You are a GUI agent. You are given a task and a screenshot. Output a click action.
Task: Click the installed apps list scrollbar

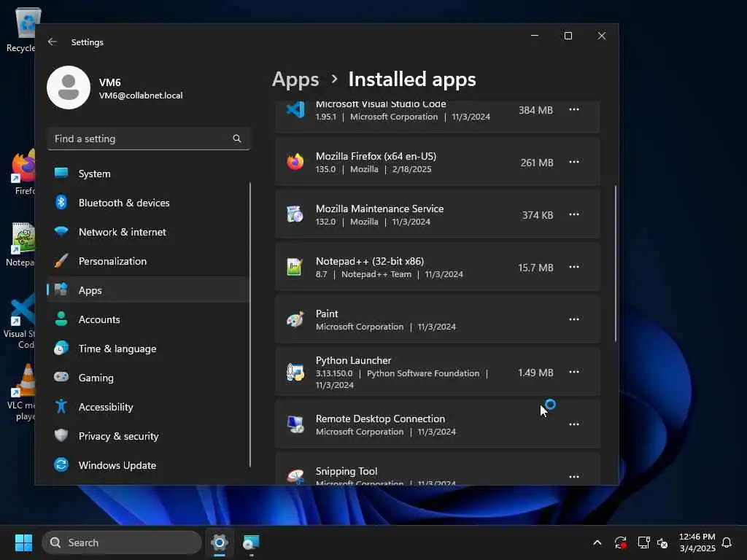pyautogui.click(x=615, y=263)
